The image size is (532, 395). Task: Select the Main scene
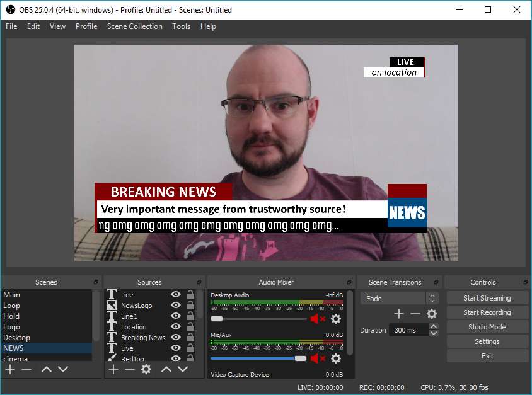[x=47, y=295]
